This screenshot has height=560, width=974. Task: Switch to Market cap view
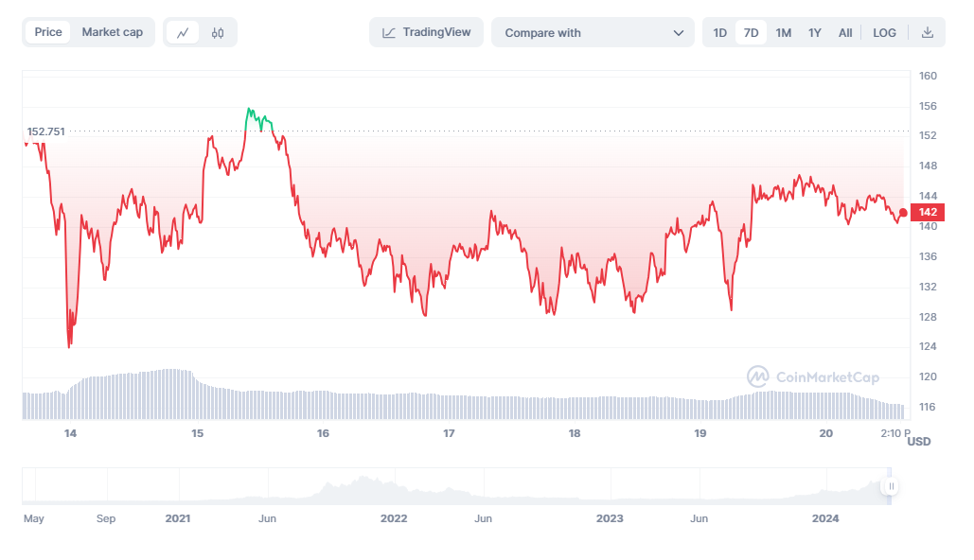112,32
